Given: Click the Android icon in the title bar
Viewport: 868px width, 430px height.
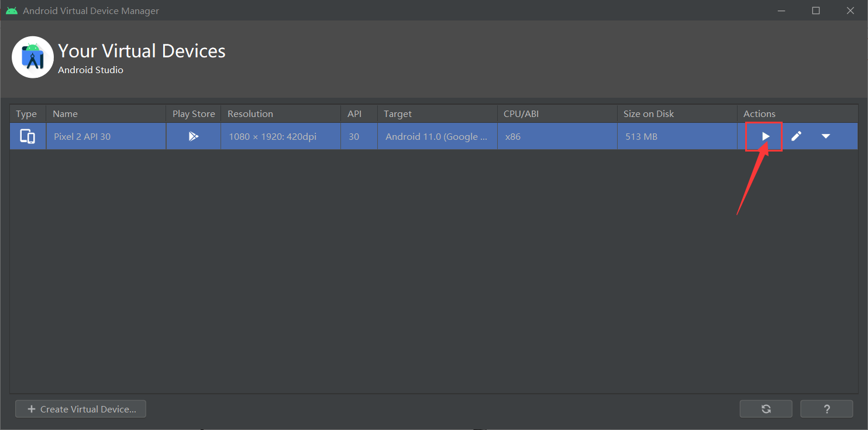Looking at the screenshot, I should click(12, 10).
